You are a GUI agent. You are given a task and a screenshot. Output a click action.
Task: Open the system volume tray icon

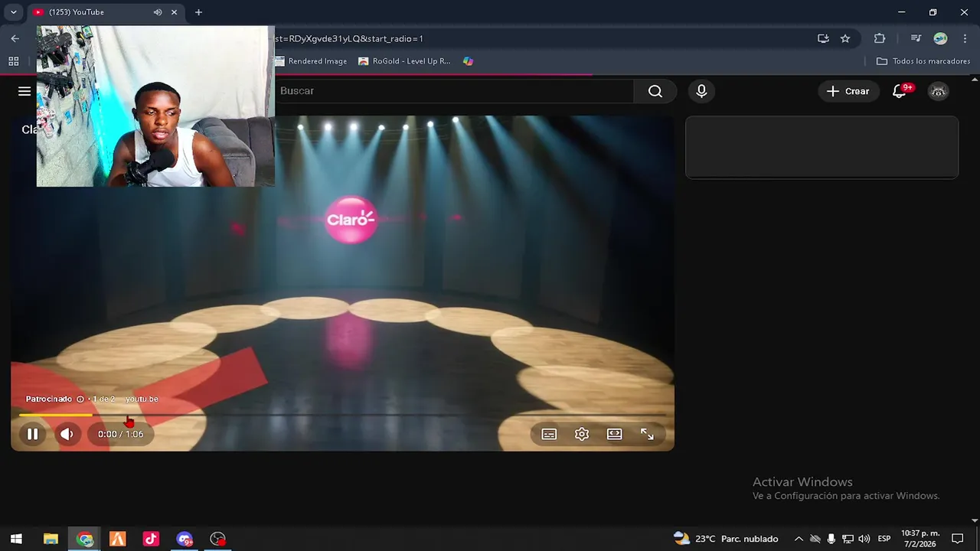tap(864, 539)
